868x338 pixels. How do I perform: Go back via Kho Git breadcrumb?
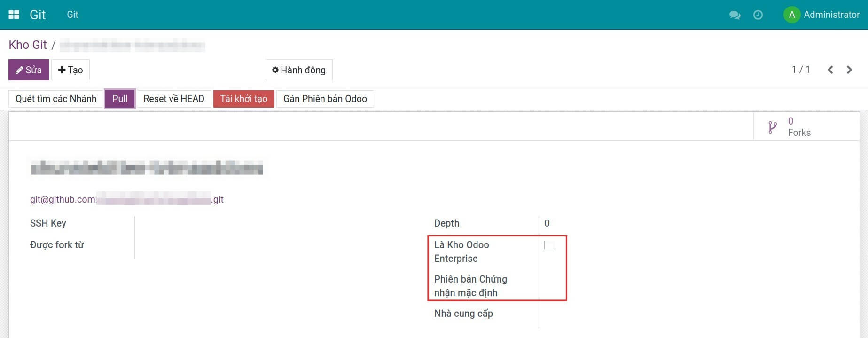point(28,45)
